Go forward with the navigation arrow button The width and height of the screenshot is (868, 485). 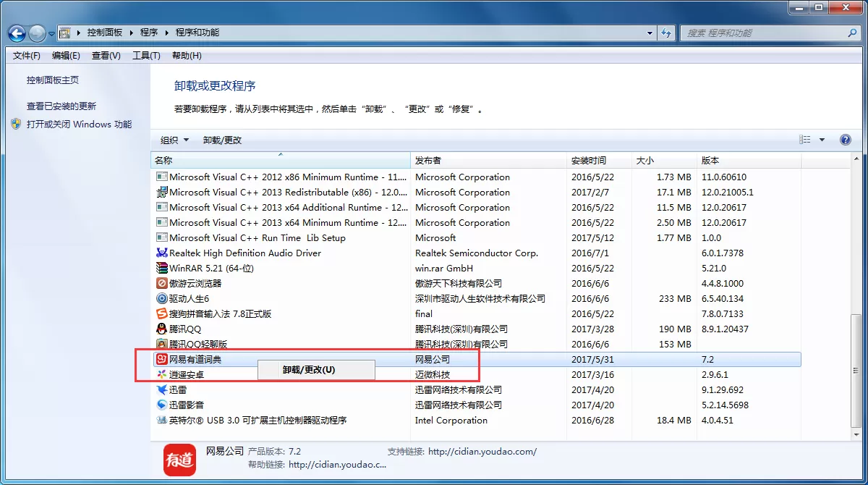click(37, 33)
